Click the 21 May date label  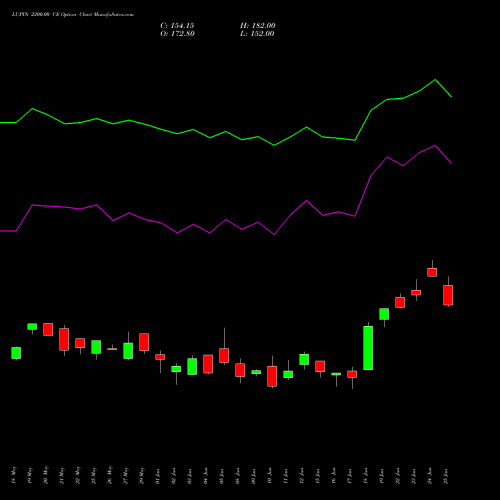click(62, 475)
